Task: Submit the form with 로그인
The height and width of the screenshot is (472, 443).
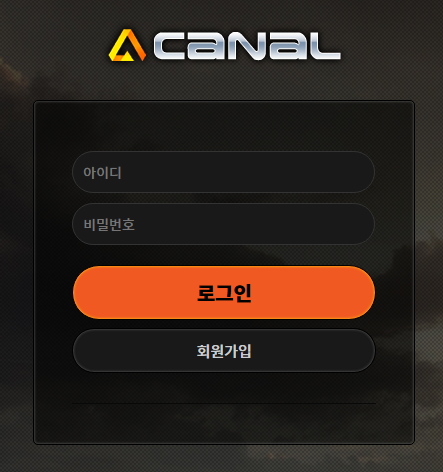Action: (224, 292)
